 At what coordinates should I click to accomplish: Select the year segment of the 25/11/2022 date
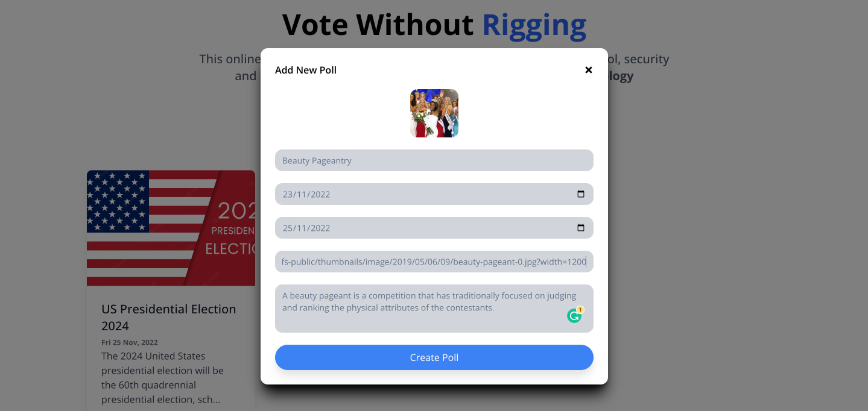320,228
